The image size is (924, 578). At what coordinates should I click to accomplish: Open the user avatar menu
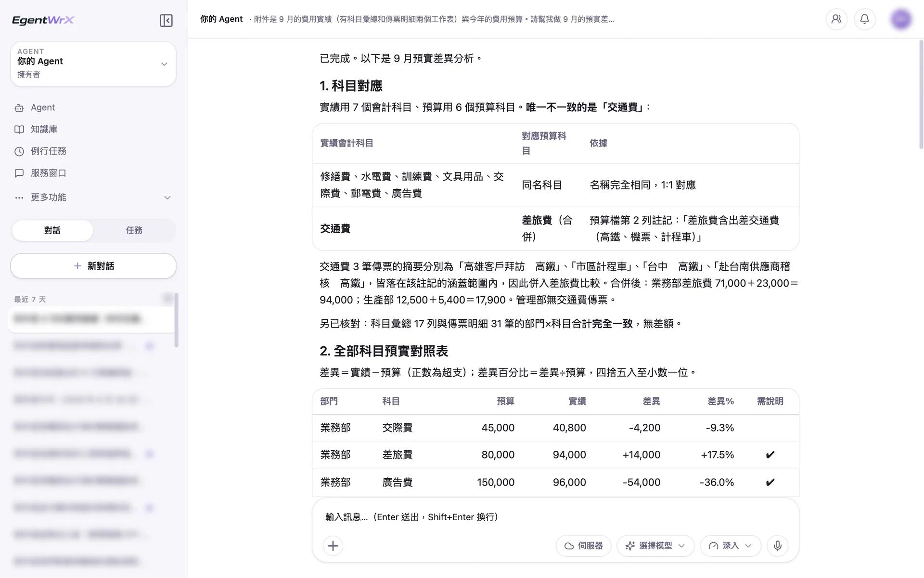coord(901,19)
